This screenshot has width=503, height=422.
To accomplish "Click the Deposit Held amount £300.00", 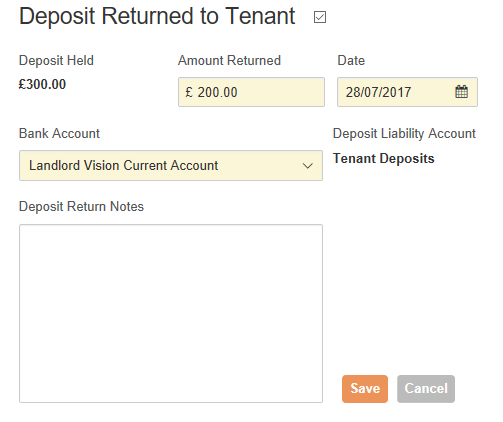I will tap(42, 84).
